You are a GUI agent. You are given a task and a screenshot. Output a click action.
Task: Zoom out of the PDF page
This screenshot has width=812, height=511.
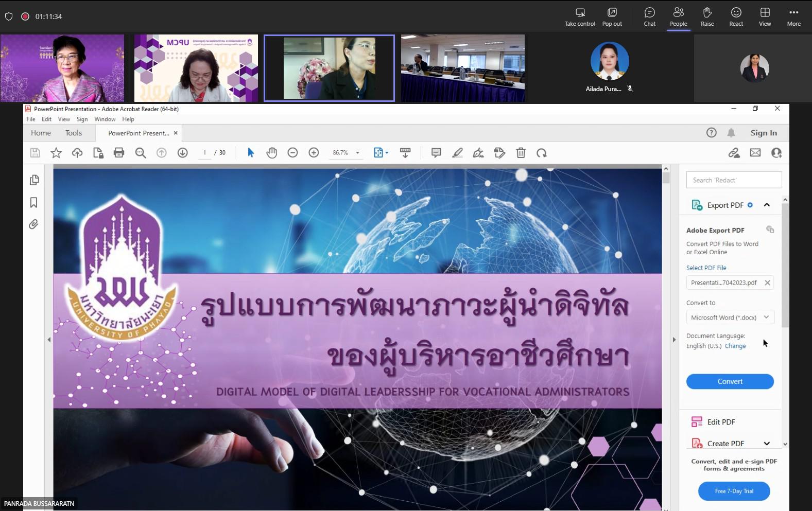coord(293,153)
